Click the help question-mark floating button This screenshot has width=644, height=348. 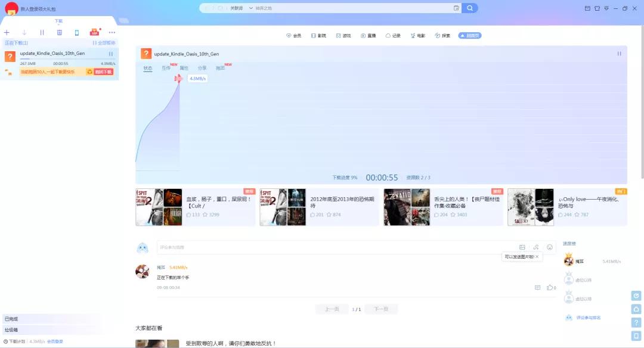pyautogui.click(x=636, y=322)
